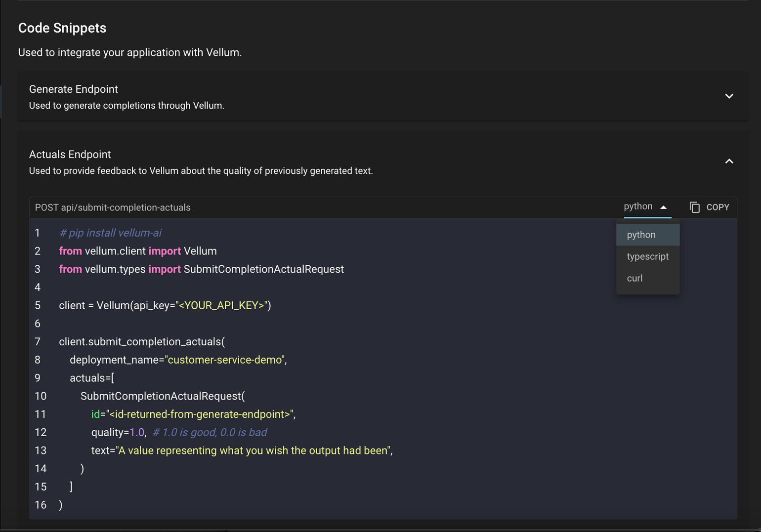Select python from the language menu

click(648, 235)
